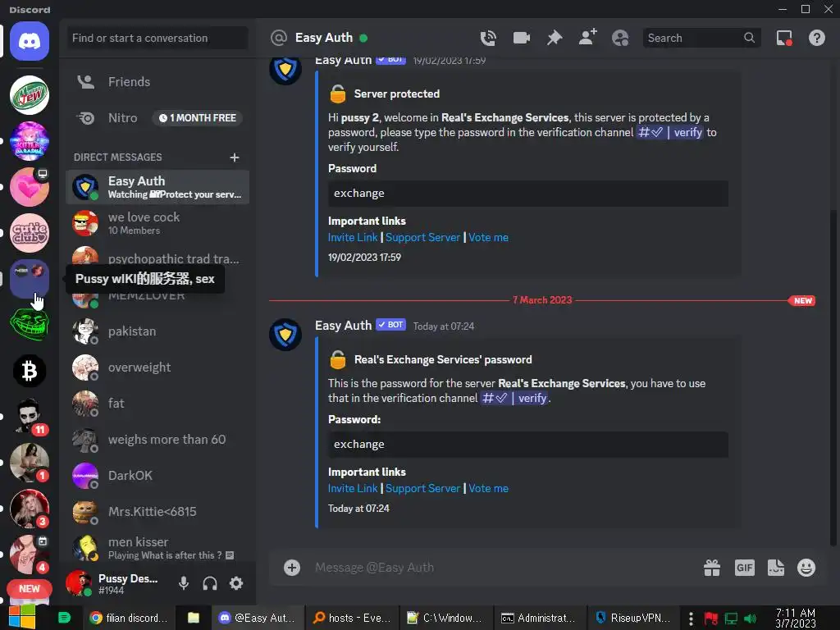The image size is (840, 630).
Task: Click the attachment plus button in message bar
Action: 292,568
